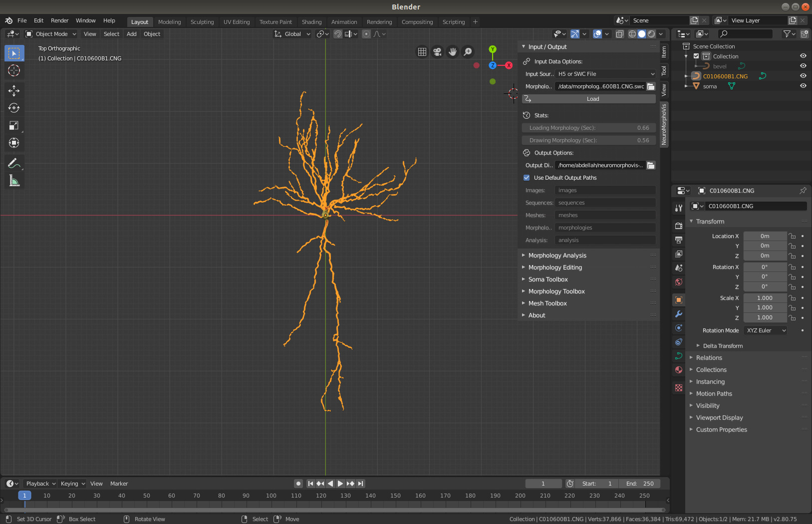Viewport: 812px width, 524px height.
Task: Open the Input Source dropdown
Action: [x=605, y=74]
